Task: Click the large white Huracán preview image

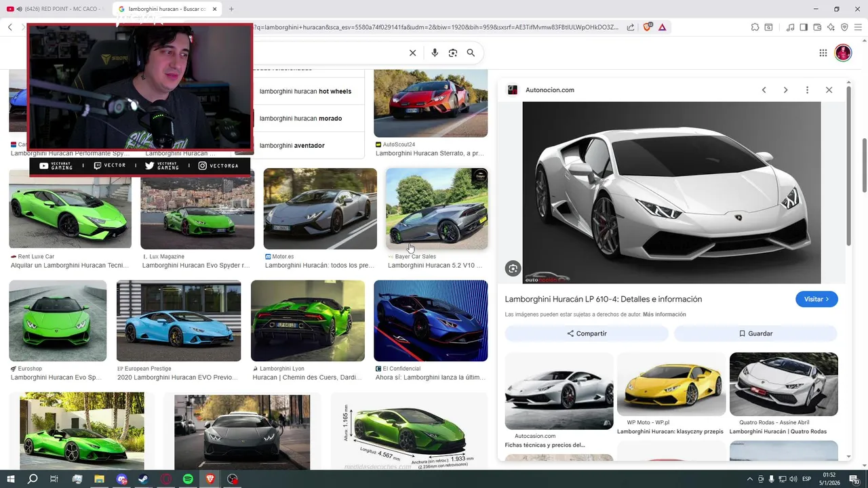Action: (x=671, y=192)
